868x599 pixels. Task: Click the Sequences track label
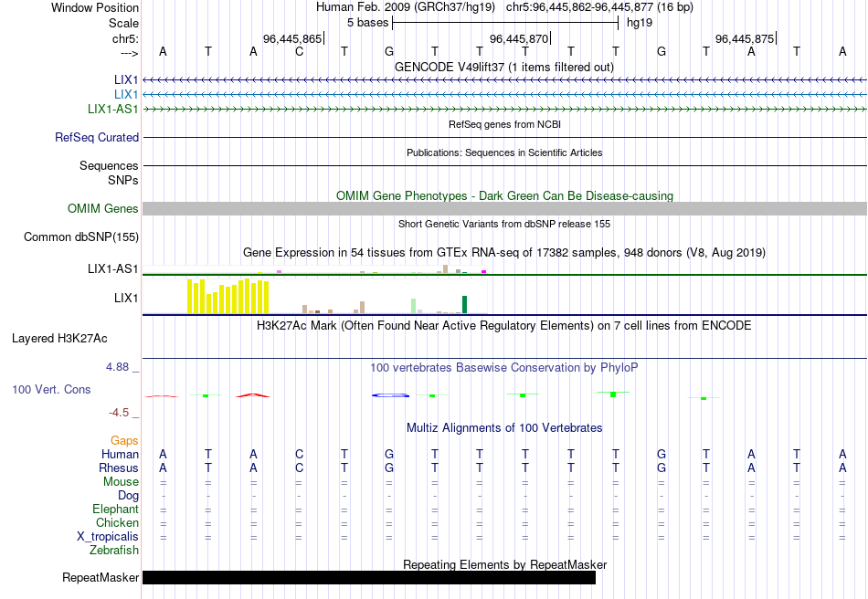pyautogui.click(x=109, y=165)
